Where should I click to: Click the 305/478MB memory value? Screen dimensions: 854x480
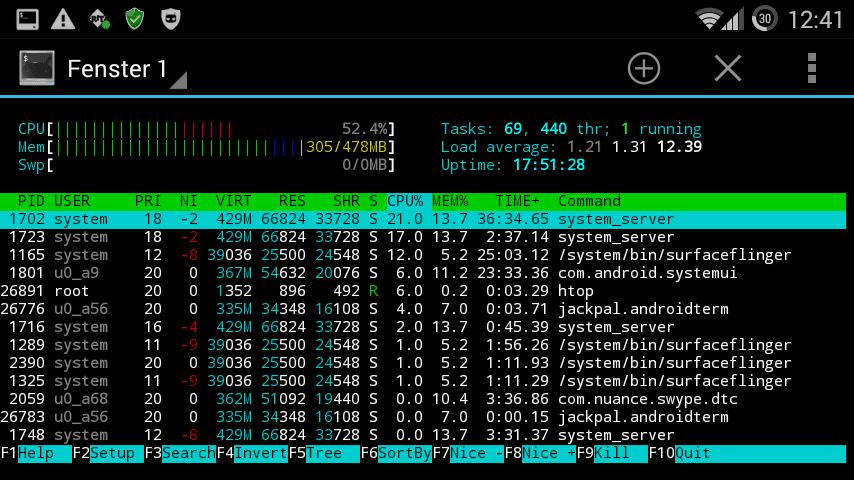346,147
